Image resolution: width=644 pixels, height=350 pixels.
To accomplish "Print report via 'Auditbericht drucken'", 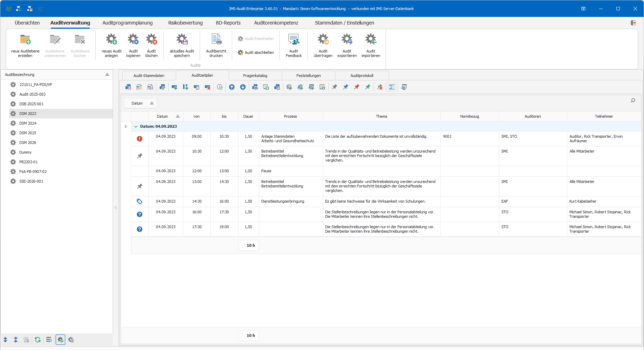I will pos(216,46).
